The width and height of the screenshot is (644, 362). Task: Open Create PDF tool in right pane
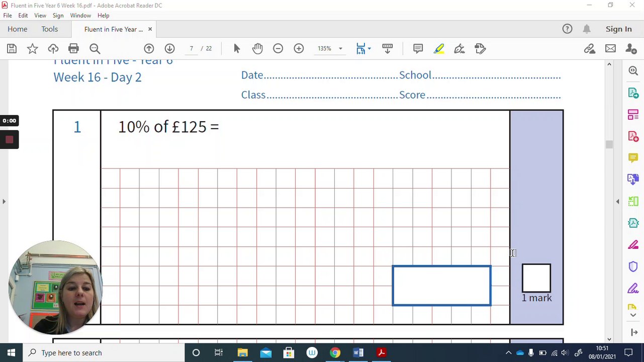tap(633, 136)
